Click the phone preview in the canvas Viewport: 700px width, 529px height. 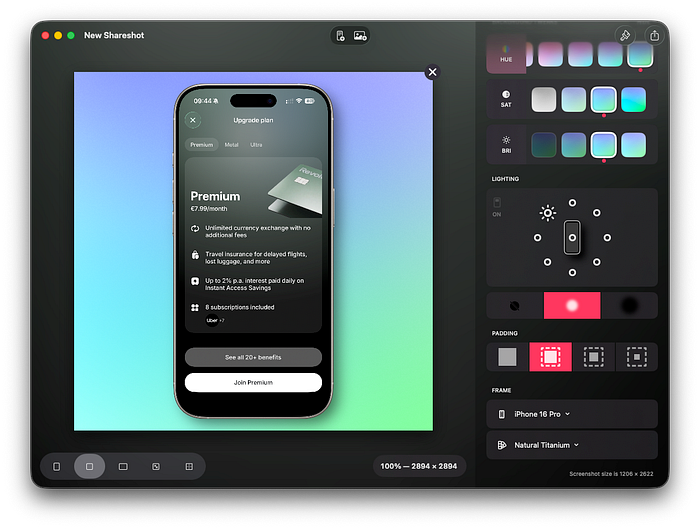[x=253, y=251]
